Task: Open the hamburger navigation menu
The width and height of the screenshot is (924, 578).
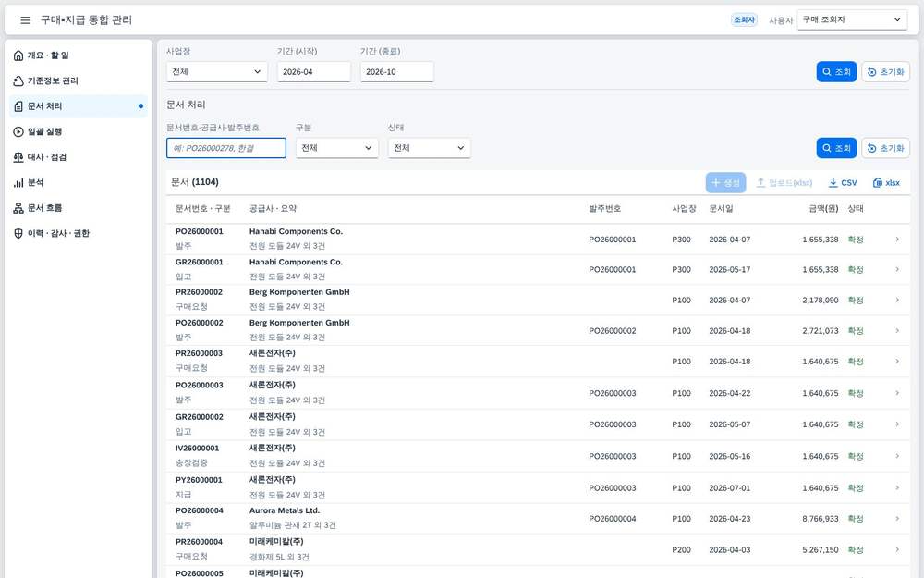Action: [25, 20]
